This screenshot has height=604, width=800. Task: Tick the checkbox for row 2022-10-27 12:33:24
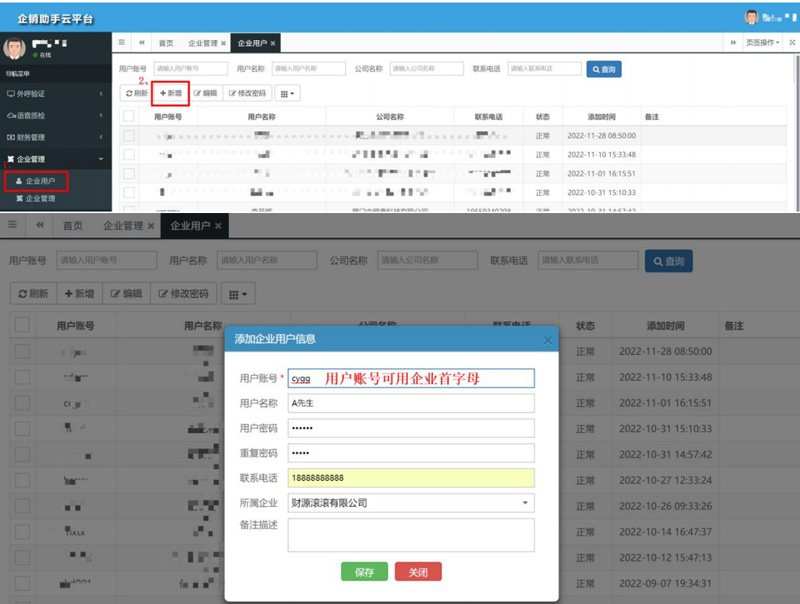[x=22, y=480]
